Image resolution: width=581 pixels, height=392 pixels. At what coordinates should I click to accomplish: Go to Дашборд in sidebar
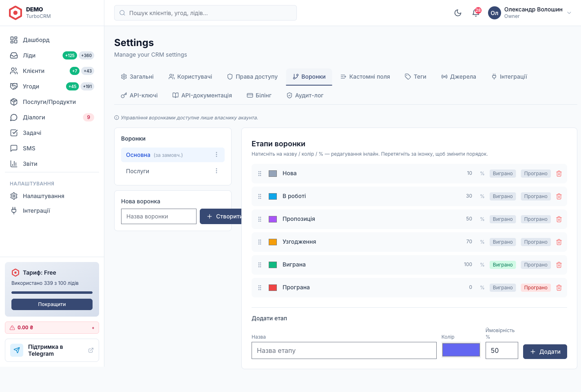point(52,40)
